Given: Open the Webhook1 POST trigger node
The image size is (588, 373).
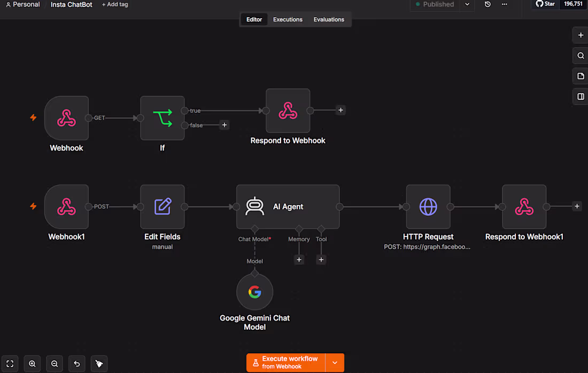Looking at the screenshot, I should [x=66, y=207].
